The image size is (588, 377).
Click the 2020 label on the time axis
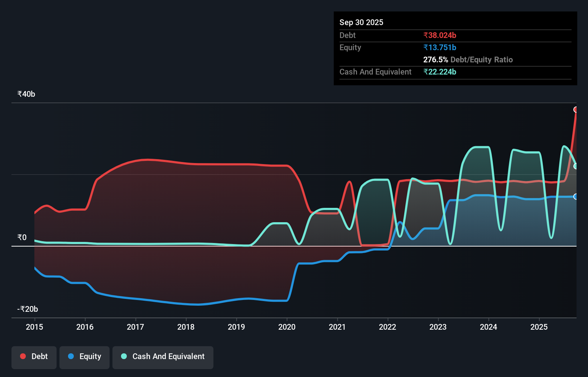pos(286,327)
